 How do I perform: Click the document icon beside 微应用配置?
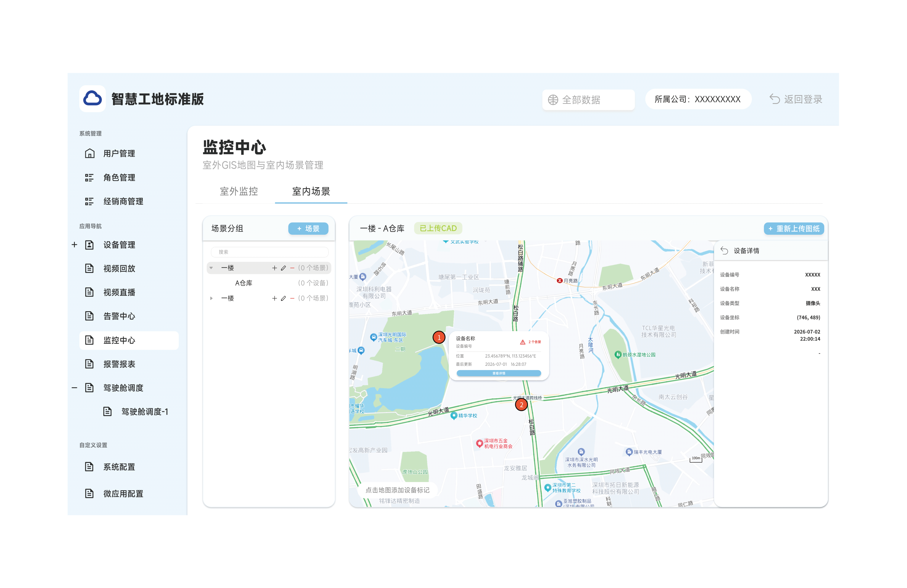click(89, 493)
